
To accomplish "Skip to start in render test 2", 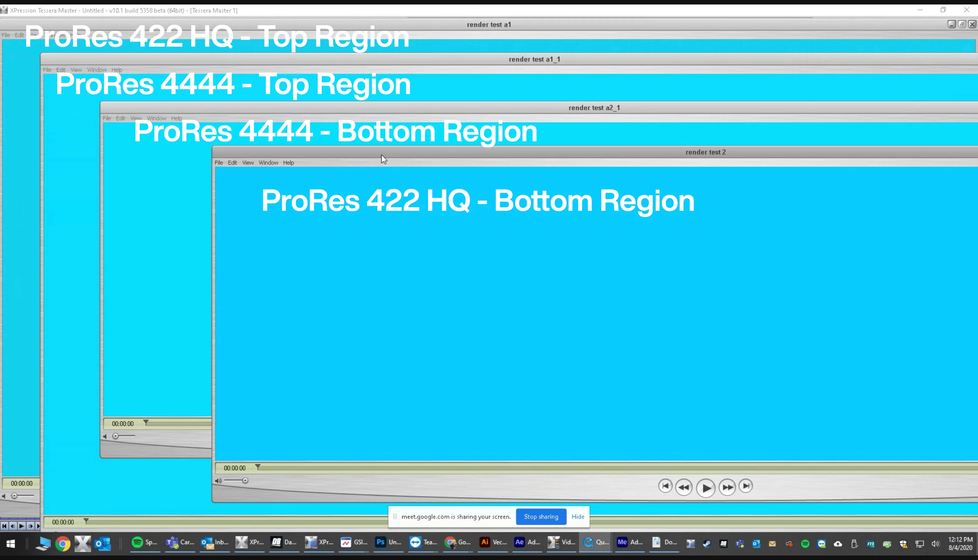I will point(665,486).
